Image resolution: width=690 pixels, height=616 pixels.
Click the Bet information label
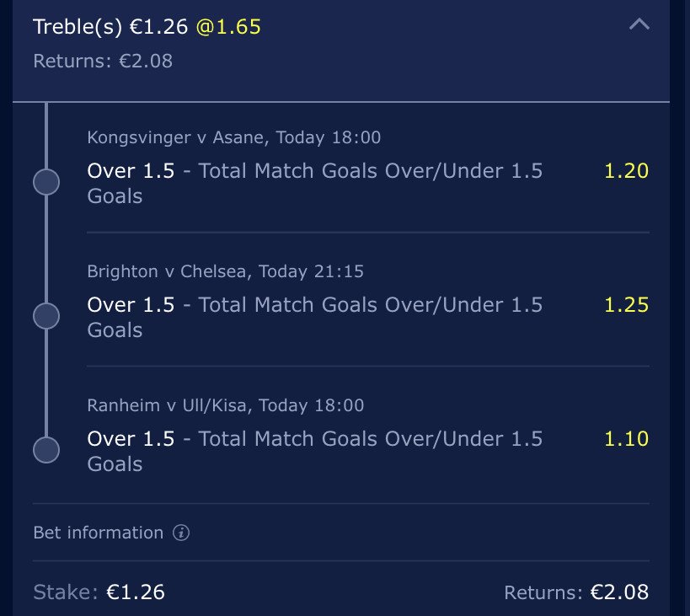pyautogui.click(x=98, y=533)
